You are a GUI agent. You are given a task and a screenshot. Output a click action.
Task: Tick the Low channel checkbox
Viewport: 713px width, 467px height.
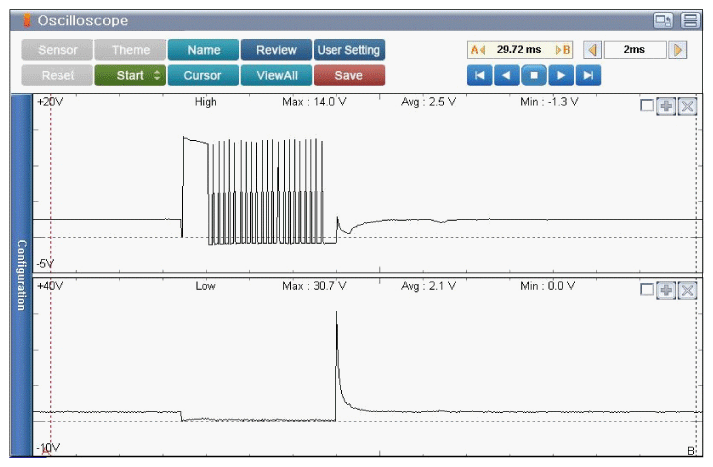coord(648,289)
